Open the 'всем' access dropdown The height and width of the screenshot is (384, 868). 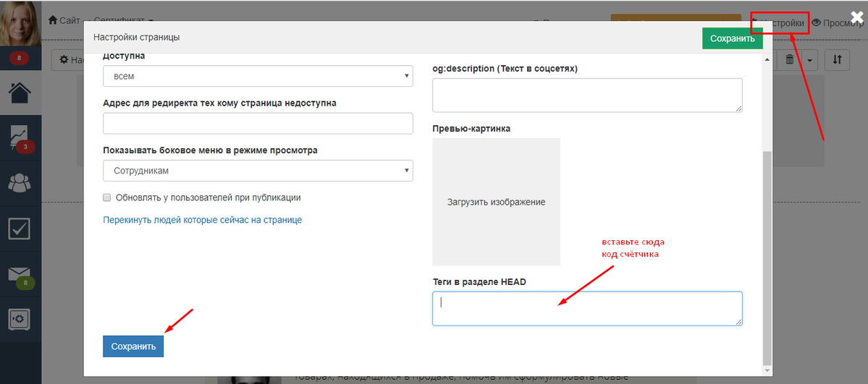(x=258, y=77)
